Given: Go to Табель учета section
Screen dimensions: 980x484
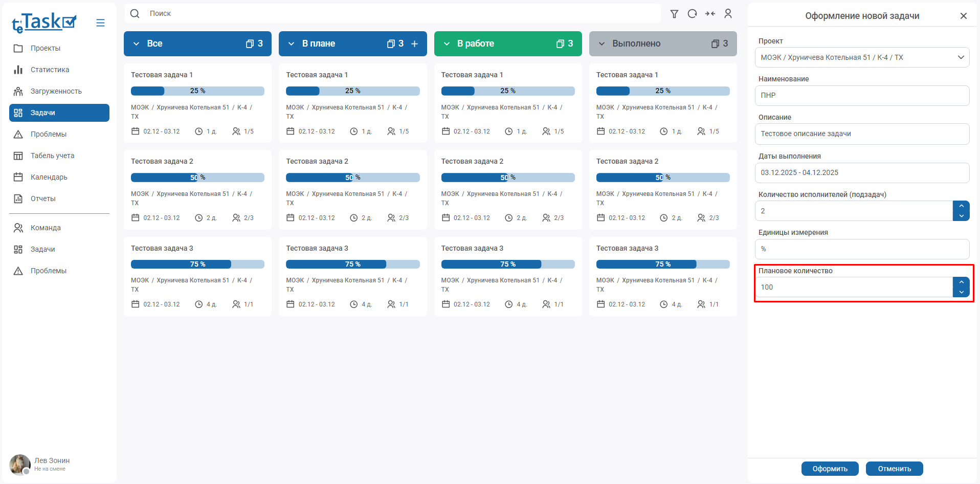Looking at the screenshot, I should click(52, 156).
